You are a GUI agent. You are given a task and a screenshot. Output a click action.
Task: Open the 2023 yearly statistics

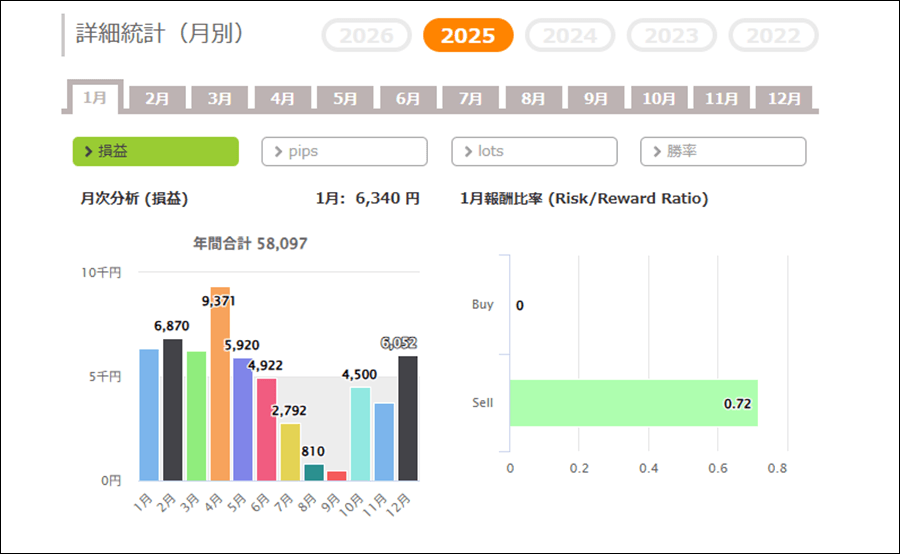pos(671,36)
